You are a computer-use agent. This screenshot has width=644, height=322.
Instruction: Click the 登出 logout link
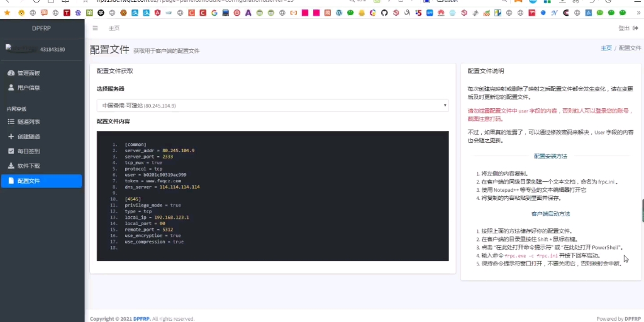[624, 28]
